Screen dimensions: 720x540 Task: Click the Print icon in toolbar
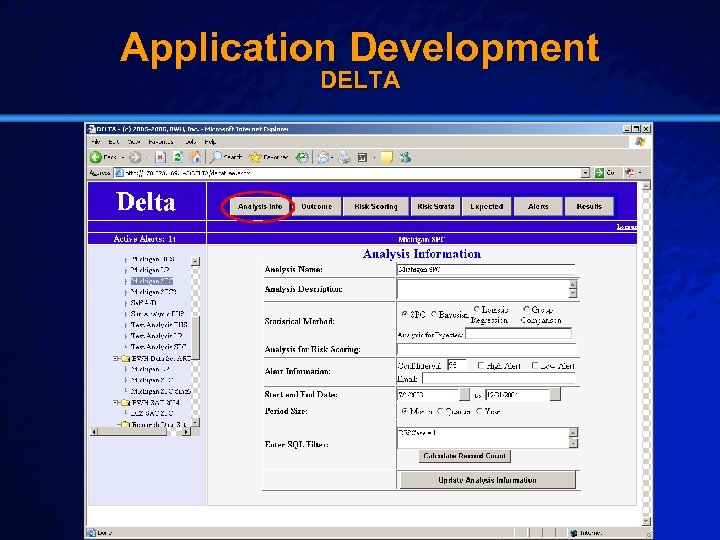coord(344,158)
